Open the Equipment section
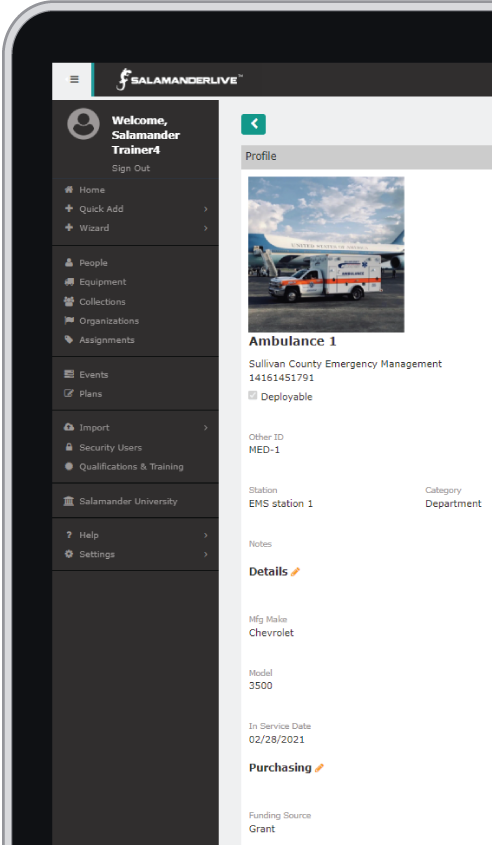The image size is (492, 845). point(102,282)
